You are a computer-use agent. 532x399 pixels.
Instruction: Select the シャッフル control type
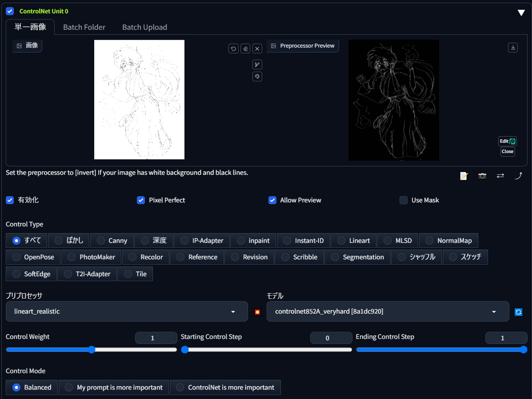[x=416, y=257]
